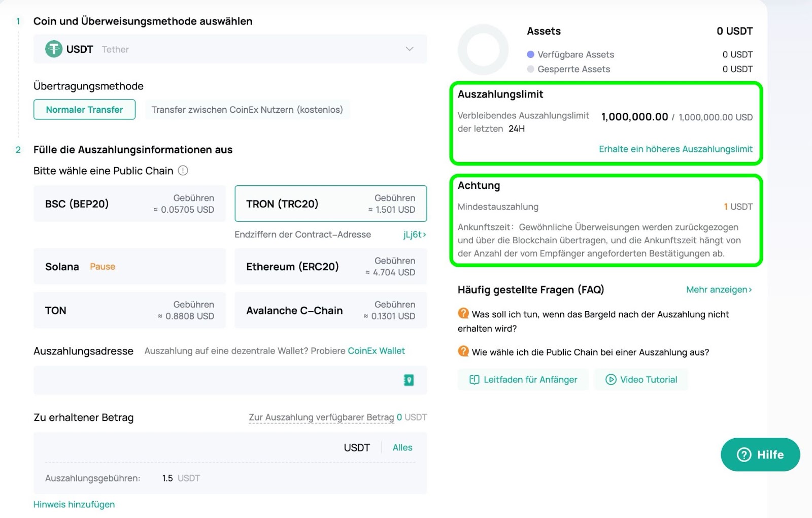Expand contract address ending jLj6t
Image resolution: width=812 pixels, height=518 pixels.
[x=414, y=235]
